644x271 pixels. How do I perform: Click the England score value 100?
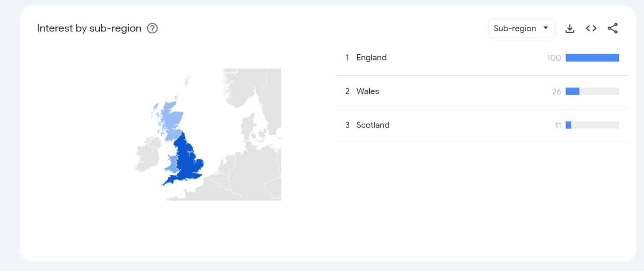(x=554, y=58)
